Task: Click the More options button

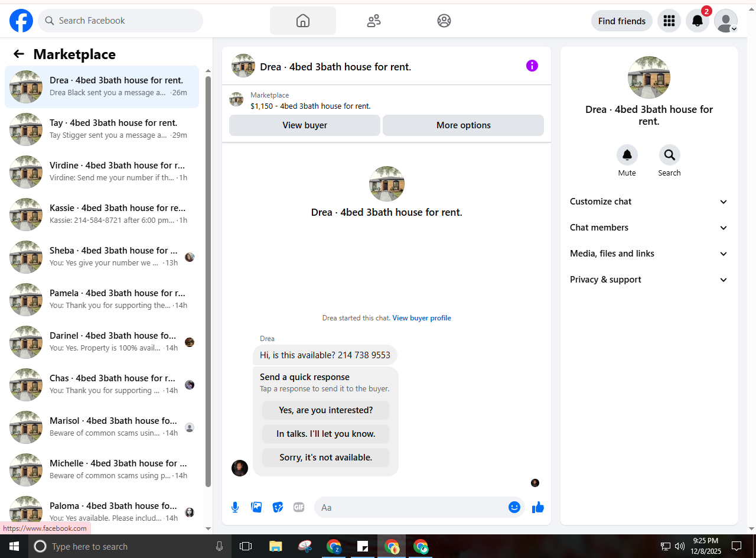Action: pos(464,125)
